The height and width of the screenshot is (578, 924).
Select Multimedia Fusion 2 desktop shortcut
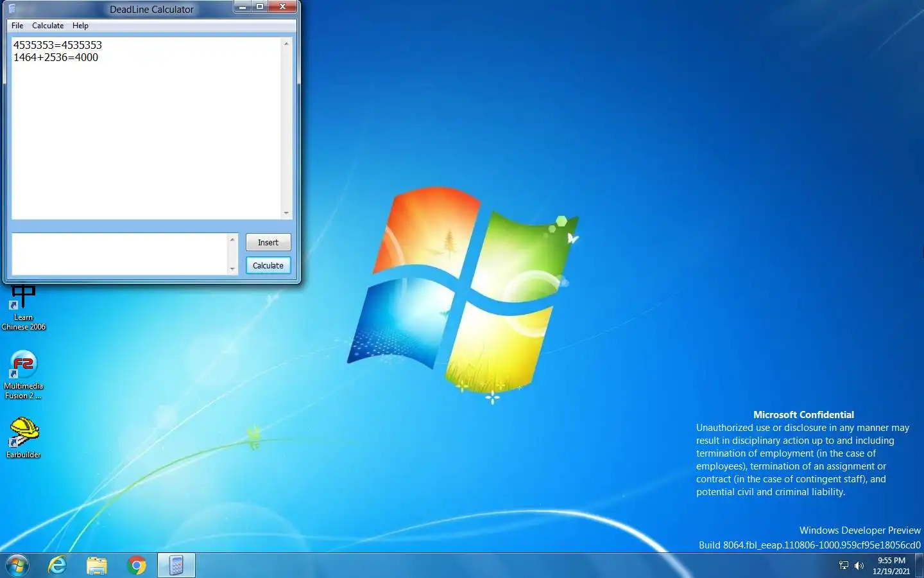[23, 375]
